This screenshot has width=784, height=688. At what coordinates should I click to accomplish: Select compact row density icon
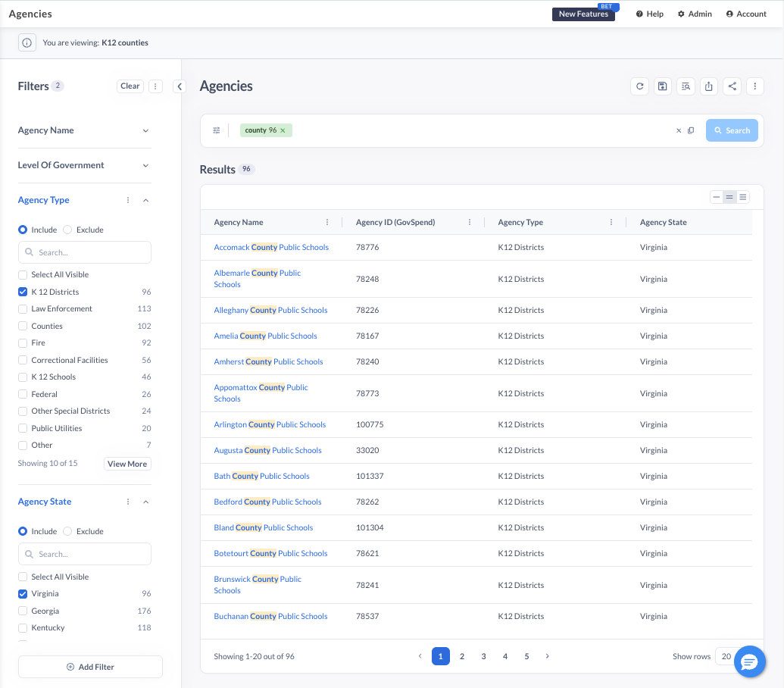[x=717, y=197]
